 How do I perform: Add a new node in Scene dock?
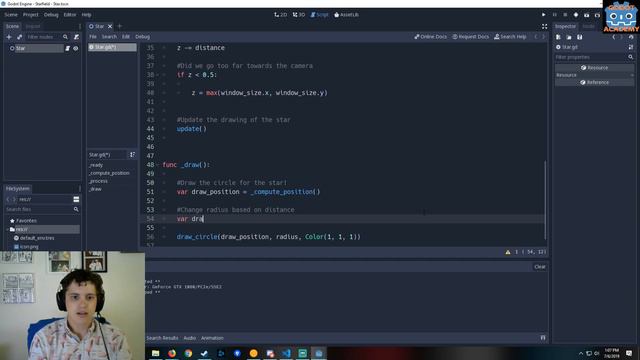point(9,37)
